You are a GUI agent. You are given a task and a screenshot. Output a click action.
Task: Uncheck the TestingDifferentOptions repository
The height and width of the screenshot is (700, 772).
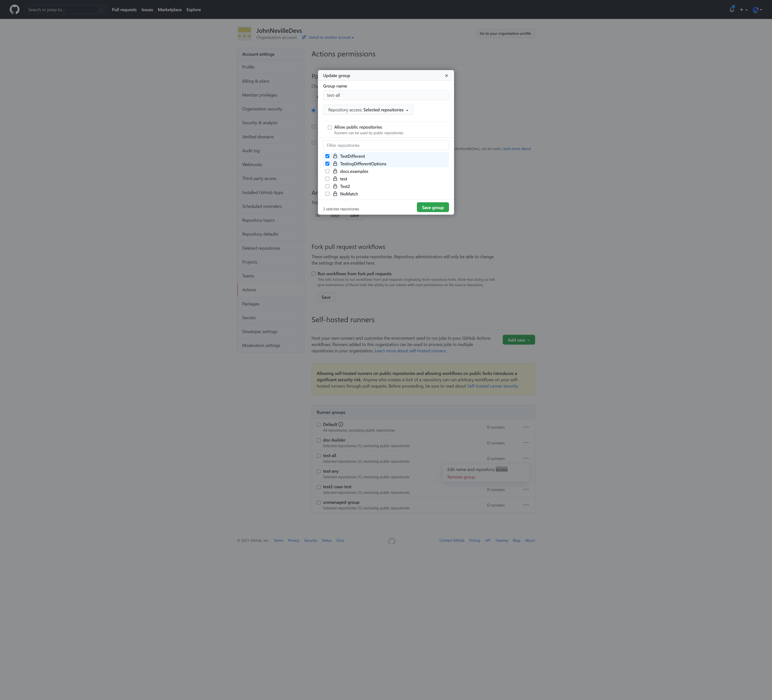[x=327, y=164]
